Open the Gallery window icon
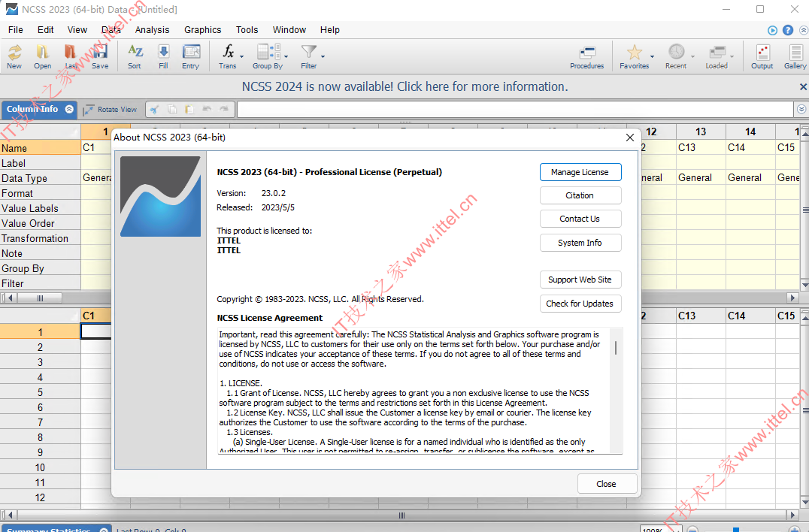 pos(795,56)
